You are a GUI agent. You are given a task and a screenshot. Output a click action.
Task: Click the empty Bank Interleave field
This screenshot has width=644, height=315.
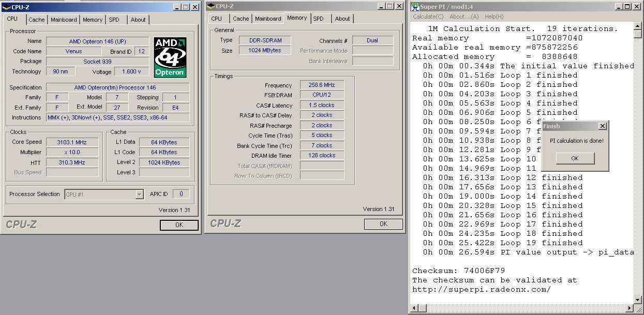pos(372,61)
